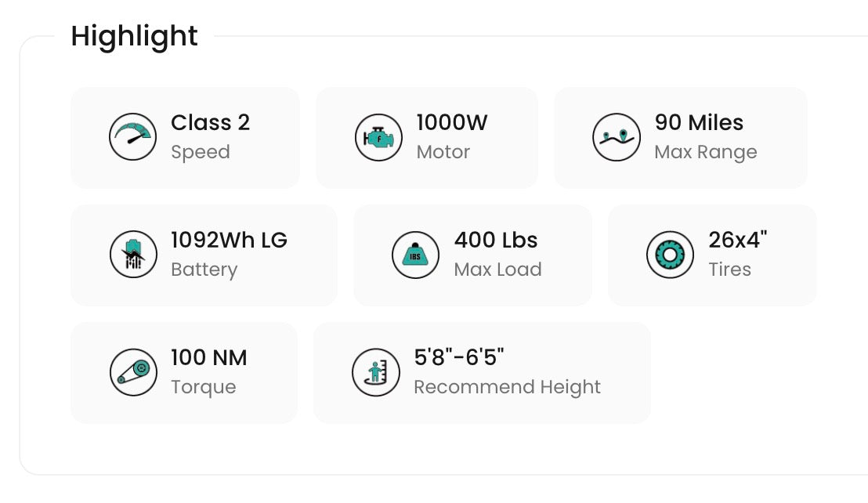This screenshot has width=868, height=503.
Task: Click the "1092Wh LG" battery value
Action: 229,241
